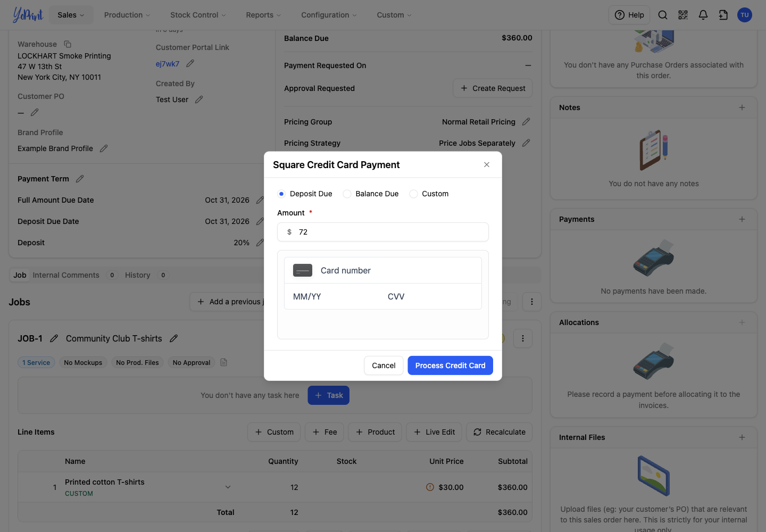Focus the Card number field

tap(383, 270)
